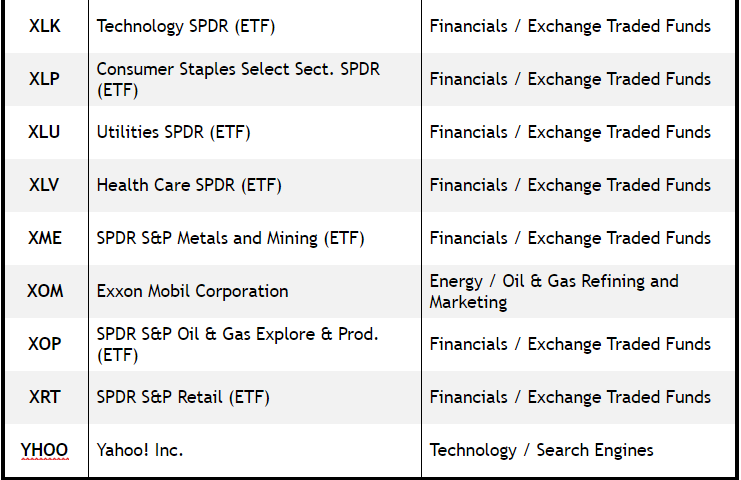The image size is (741, 480).
Task: Click Health Care SPDR (ETF) text
Action: tap(189, 185)
